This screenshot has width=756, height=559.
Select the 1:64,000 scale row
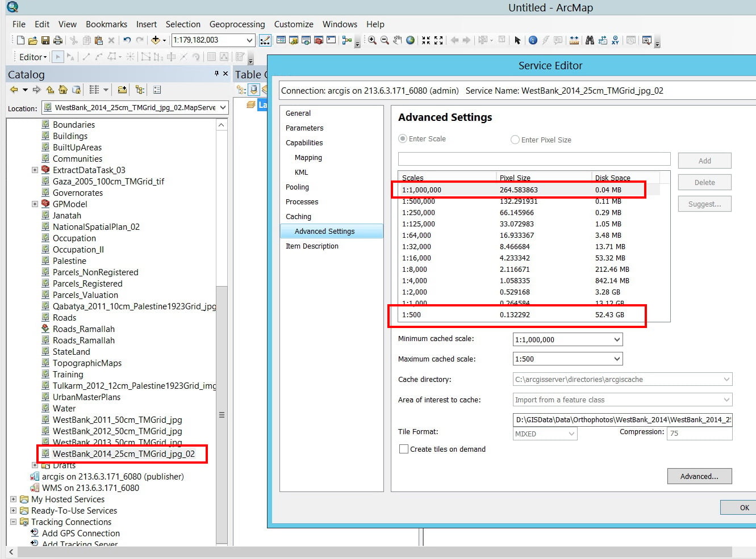tap(529, 235)
